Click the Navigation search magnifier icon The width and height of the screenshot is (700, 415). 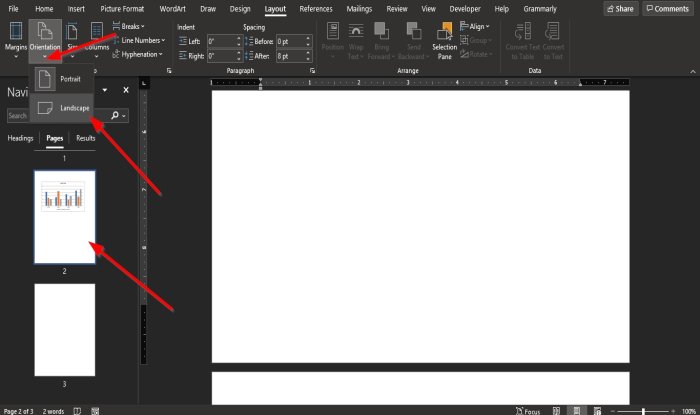(115, 116)
